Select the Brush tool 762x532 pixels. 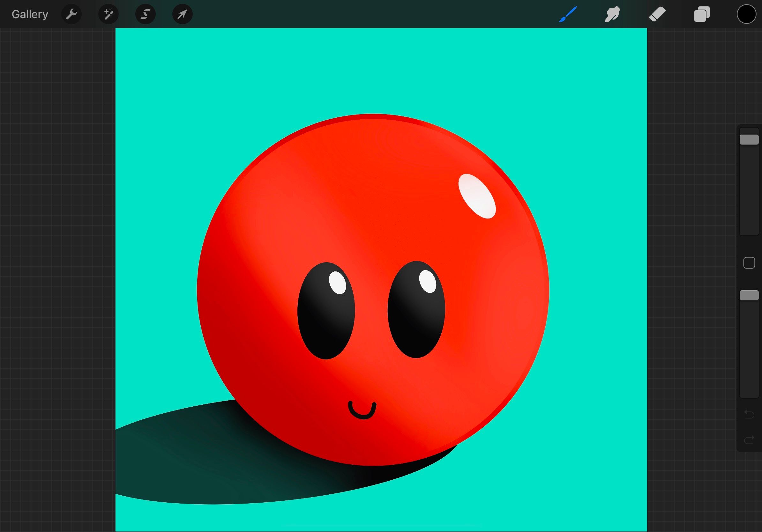pos(568,14)
